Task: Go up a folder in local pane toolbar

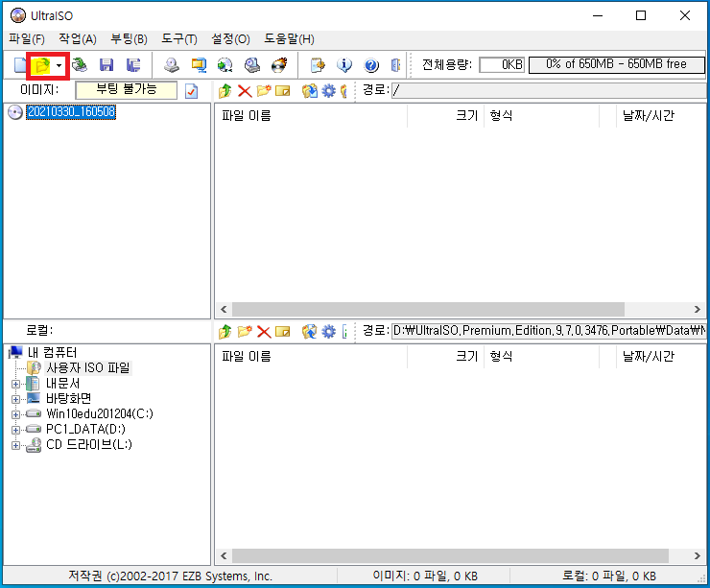Action: pyautogui.click(x=225, y=332)
